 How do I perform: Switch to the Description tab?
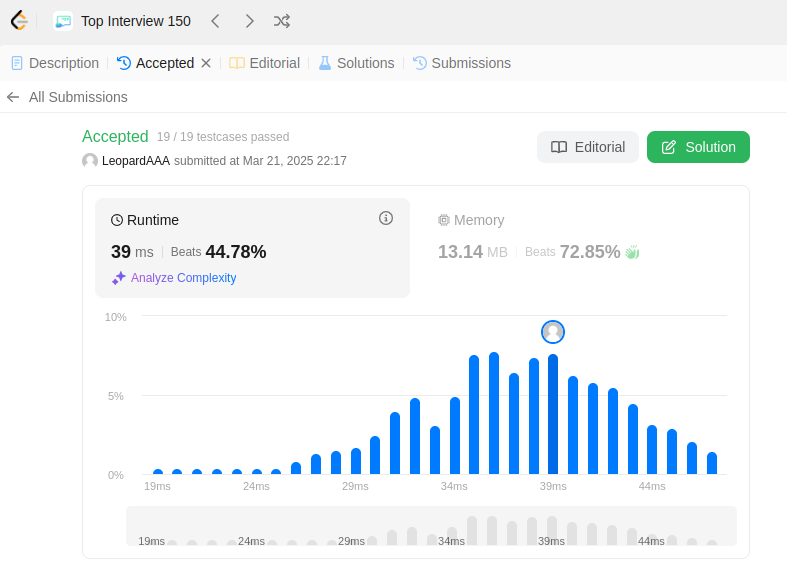point(55,63)
